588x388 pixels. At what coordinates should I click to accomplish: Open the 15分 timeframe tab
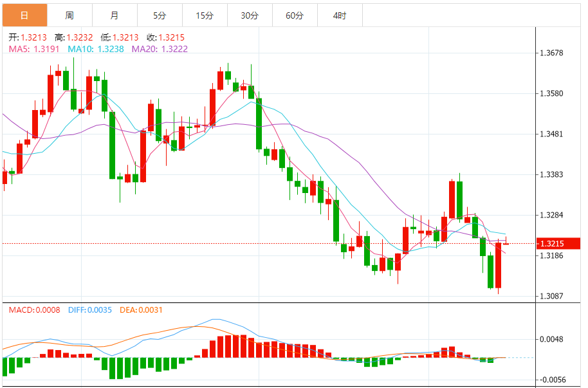pyautogui.click(x=205, y=15)
